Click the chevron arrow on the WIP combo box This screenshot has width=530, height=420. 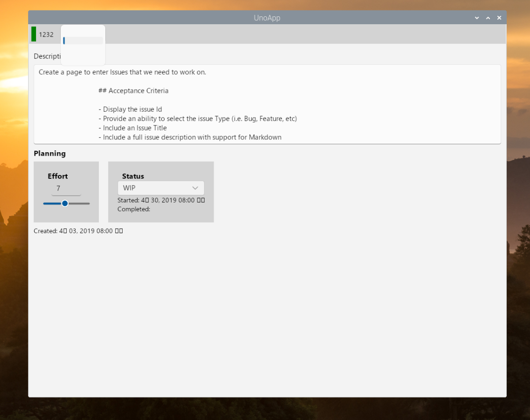click(195, 188)
